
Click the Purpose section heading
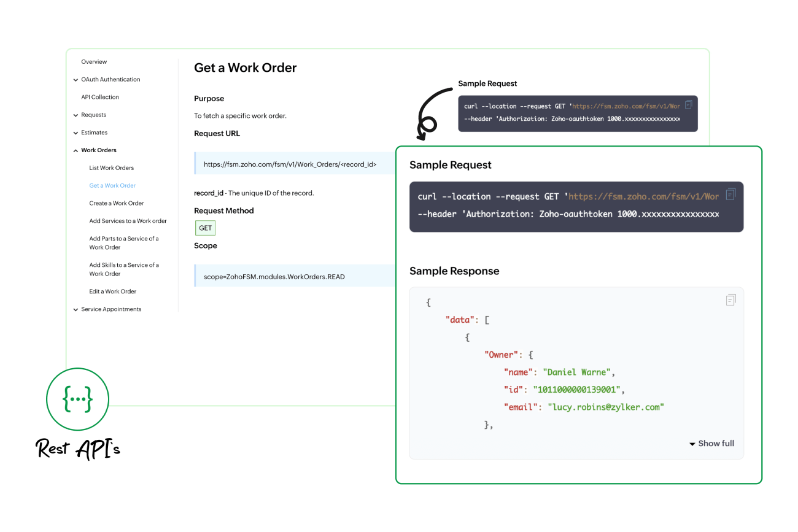[x=209, y=99]
